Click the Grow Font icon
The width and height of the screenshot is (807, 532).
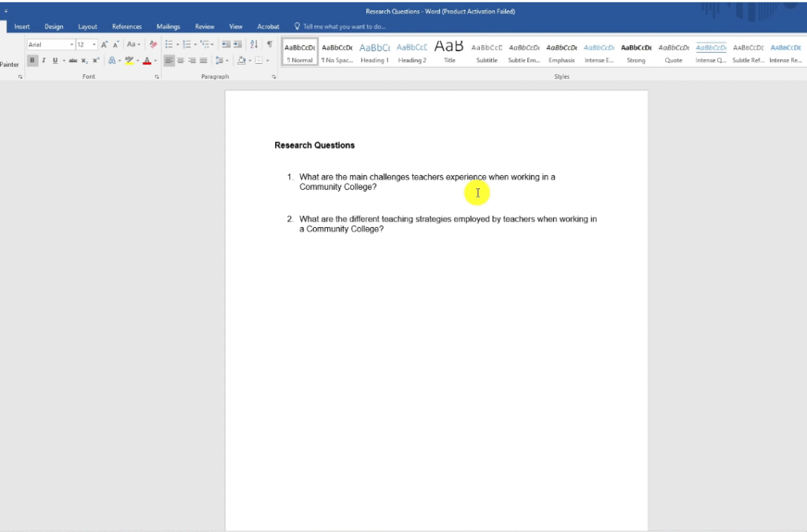[x=105, y=45]
